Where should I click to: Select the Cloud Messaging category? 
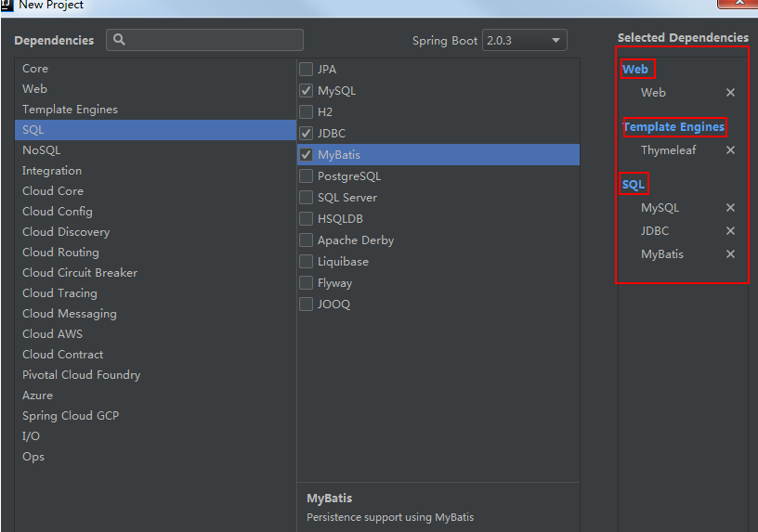click(155, 314)
